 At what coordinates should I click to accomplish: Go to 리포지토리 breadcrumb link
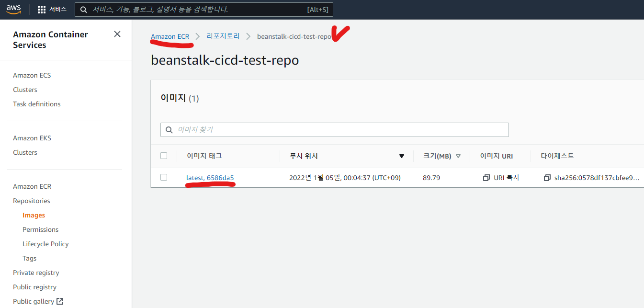(223, 36)
